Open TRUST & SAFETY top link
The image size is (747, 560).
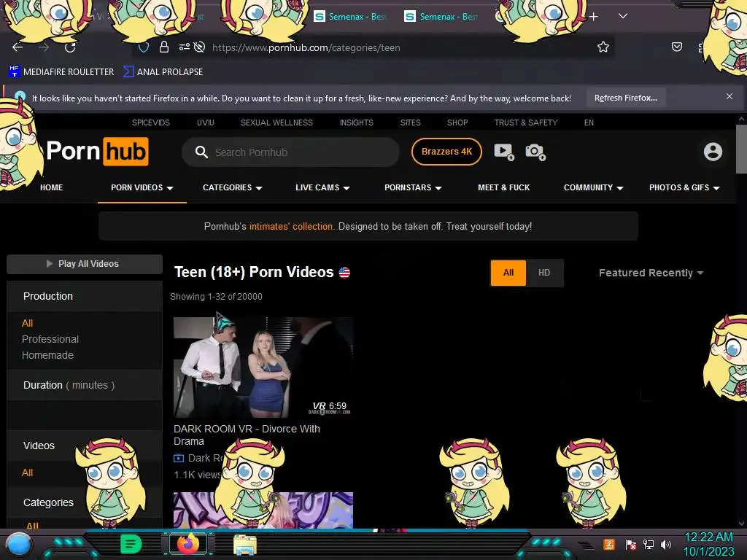(526, 122)
